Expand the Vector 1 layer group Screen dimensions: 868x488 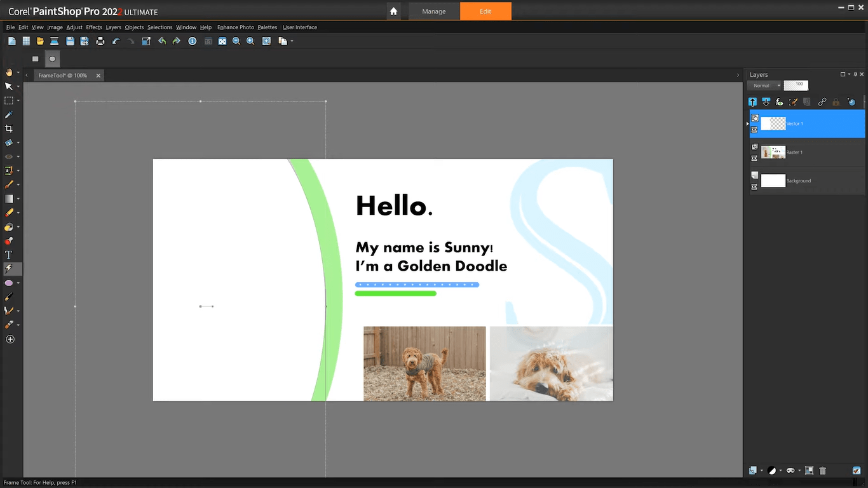(x=747, y=124)
